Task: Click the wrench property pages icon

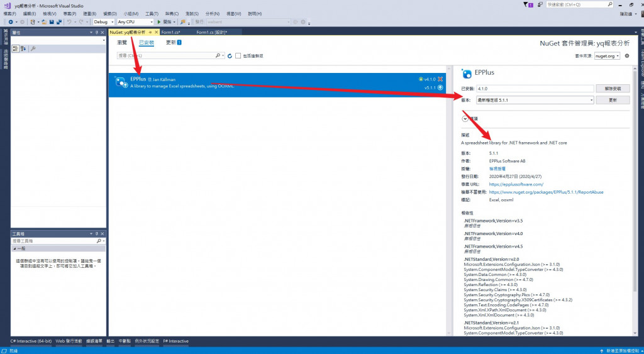Action: click(33, 48)
